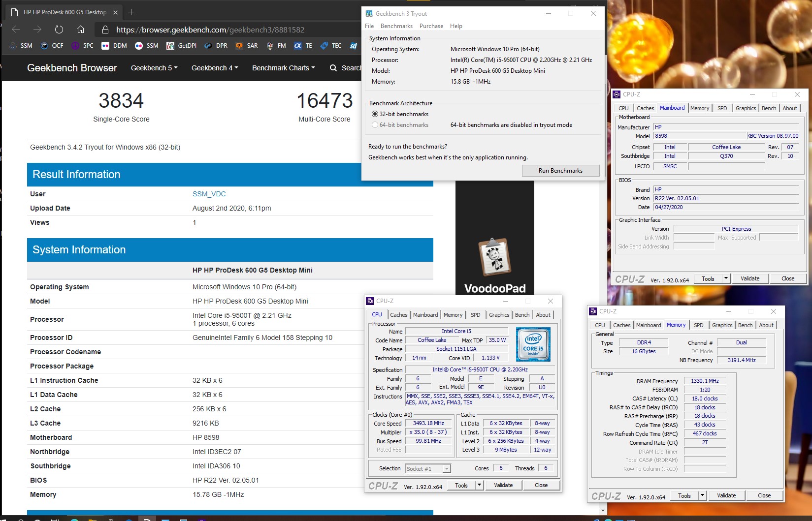The height and width of the screenshot is (521, 812).
Task: Click the Intel Core i5 logo in CPU-Z
Action: 533,344
